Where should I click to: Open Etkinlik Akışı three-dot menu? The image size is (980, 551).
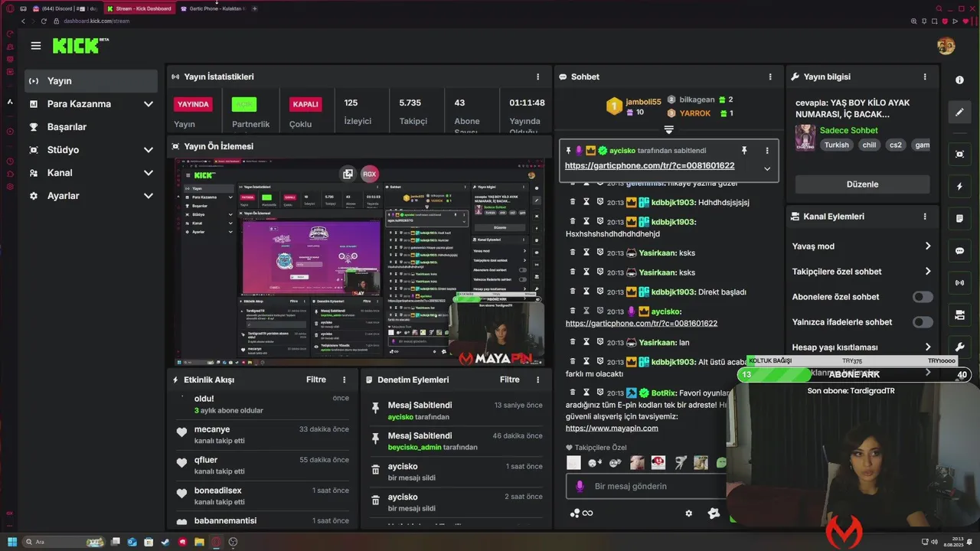tap(345, 380)
